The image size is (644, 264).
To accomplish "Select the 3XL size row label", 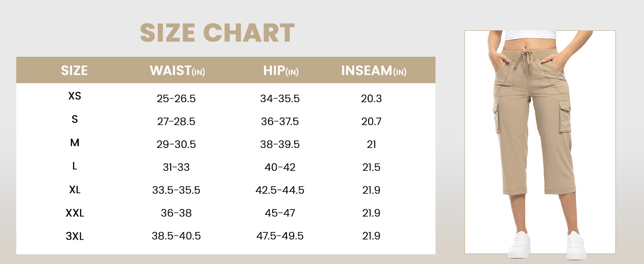I will pos(75,236).
